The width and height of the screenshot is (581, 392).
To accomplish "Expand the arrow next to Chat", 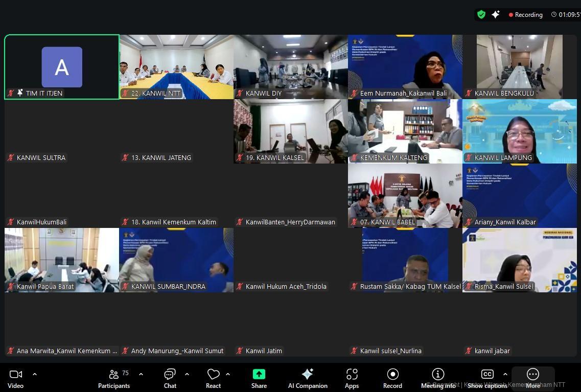I will [187, 374].
